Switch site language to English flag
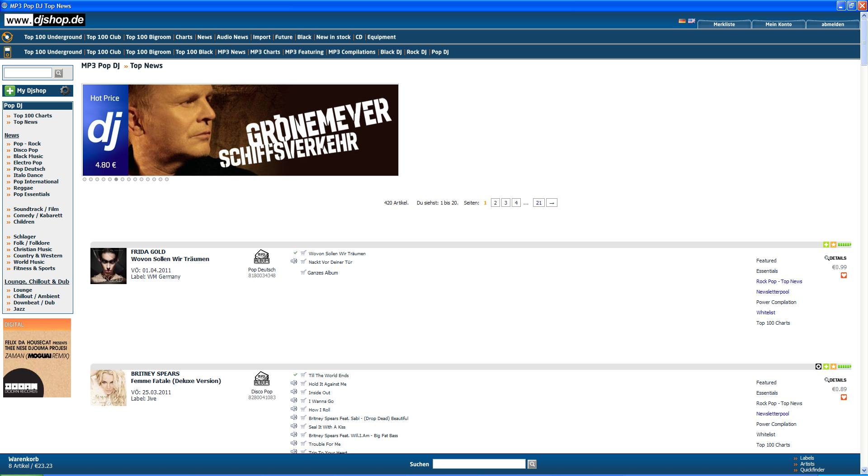Viewport: 868px width, 476px height. pos(691,21)
